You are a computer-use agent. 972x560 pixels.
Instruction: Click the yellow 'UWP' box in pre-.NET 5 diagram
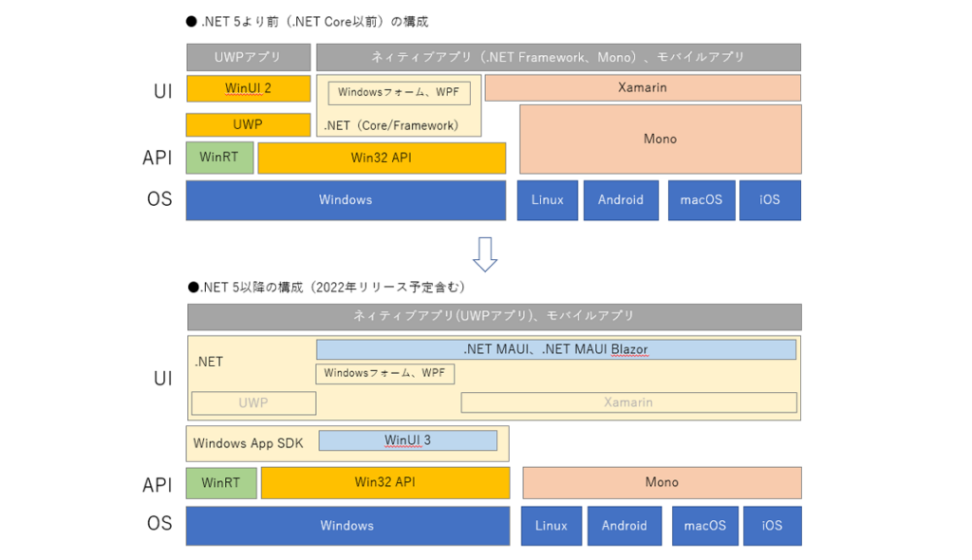[x=249, y=124]
